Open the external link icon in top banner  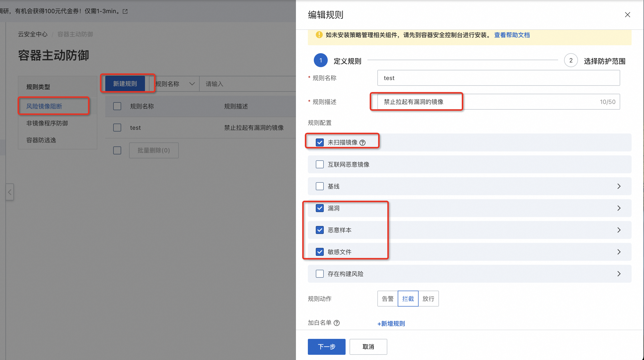(x=125, y=11)
